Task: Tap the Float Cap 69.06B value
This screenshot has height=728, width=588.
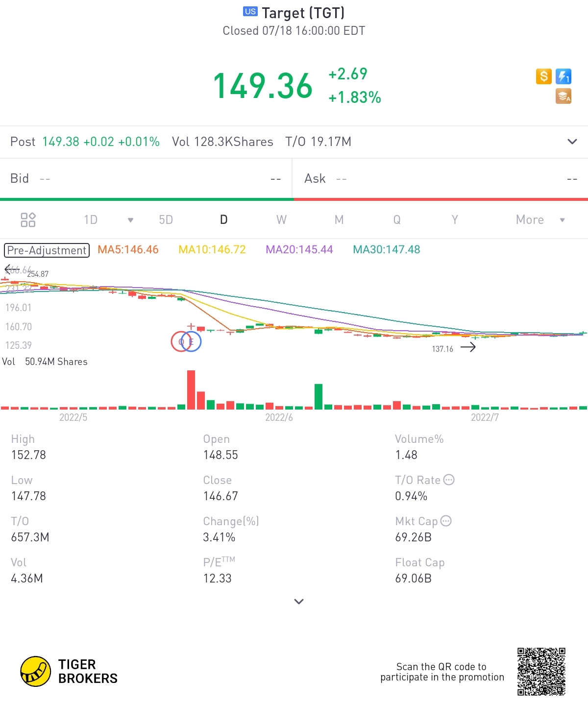Action: pos(413,578)
